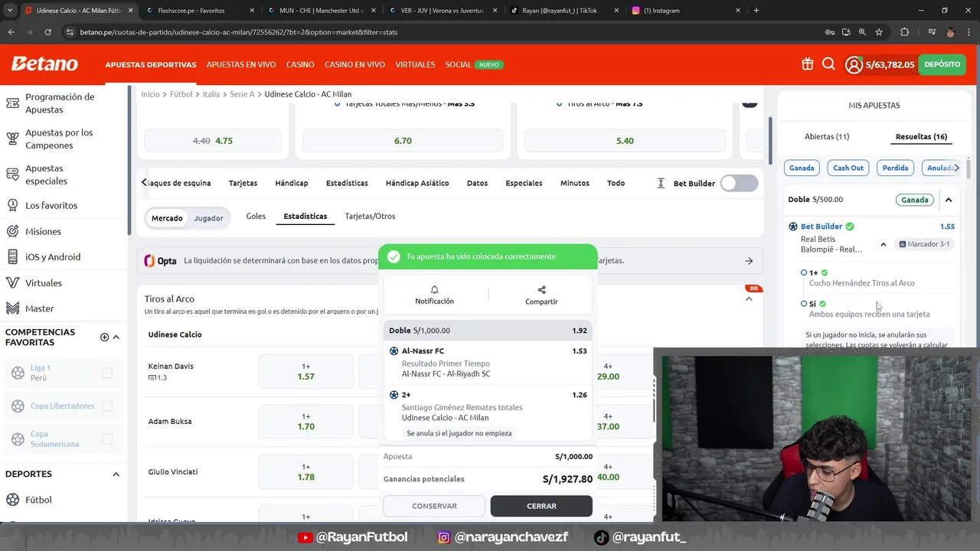Open Programación de Apuestas calendar icon
The width and height of the screenshot is (980, 551).
point(12,103)
